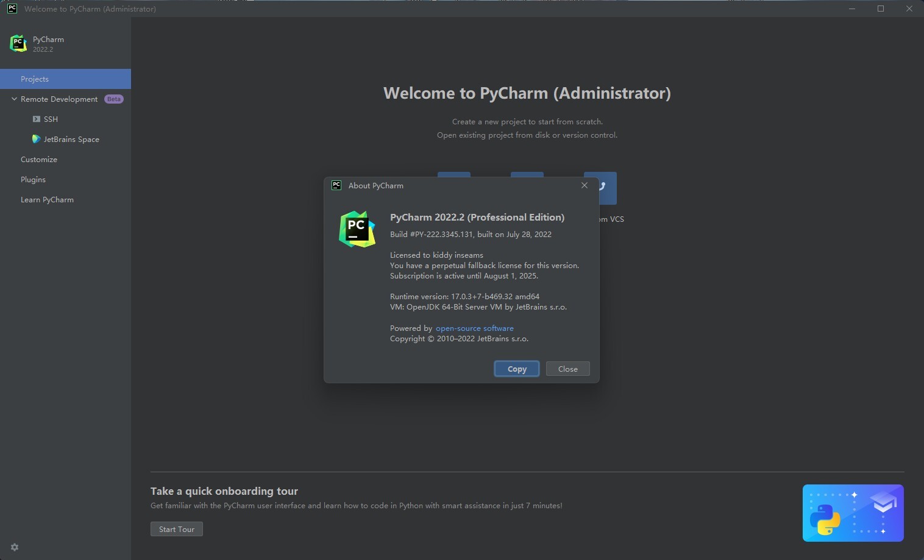This screenshot has width=924, height=560.
Task: Open the Customize section
Action: coord(39,159)
